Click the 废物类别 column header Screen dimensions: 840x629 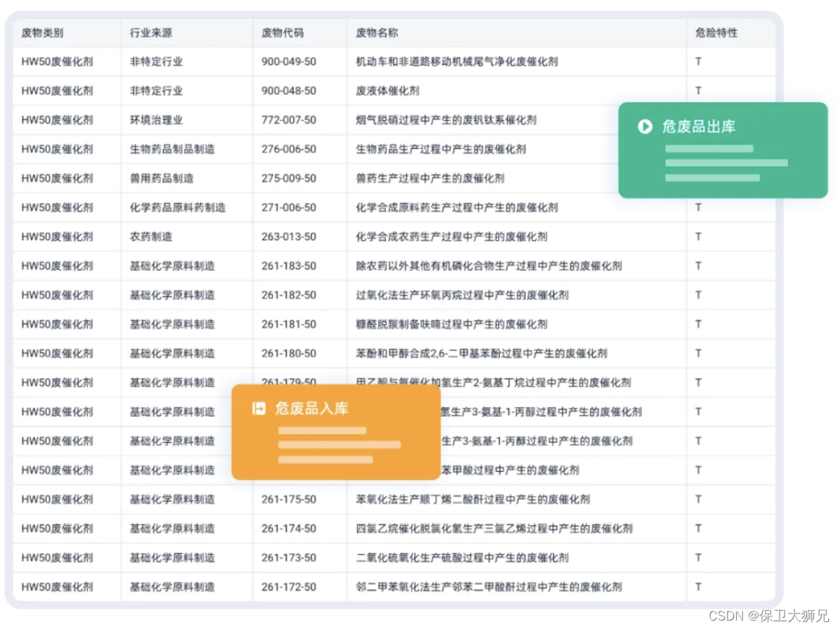pyautogui.click(x=42, y=33)
